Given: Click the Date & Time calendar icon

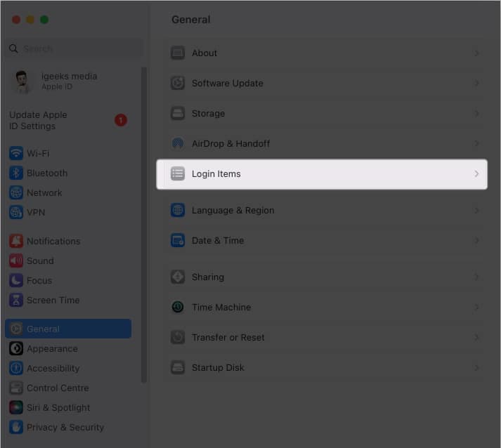Looking at the screenshot, I should click(x=178, y=240).
